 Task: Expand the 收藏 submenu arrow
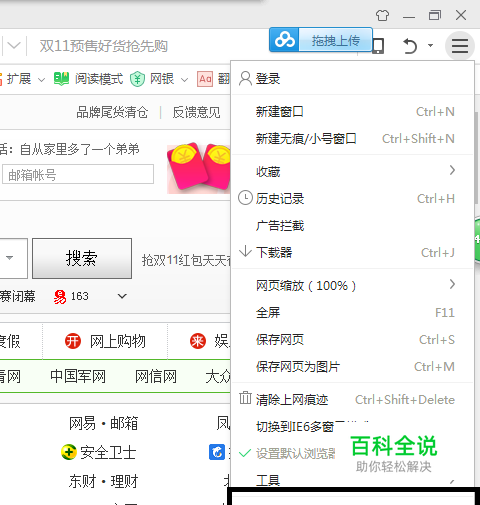point(452,170)
